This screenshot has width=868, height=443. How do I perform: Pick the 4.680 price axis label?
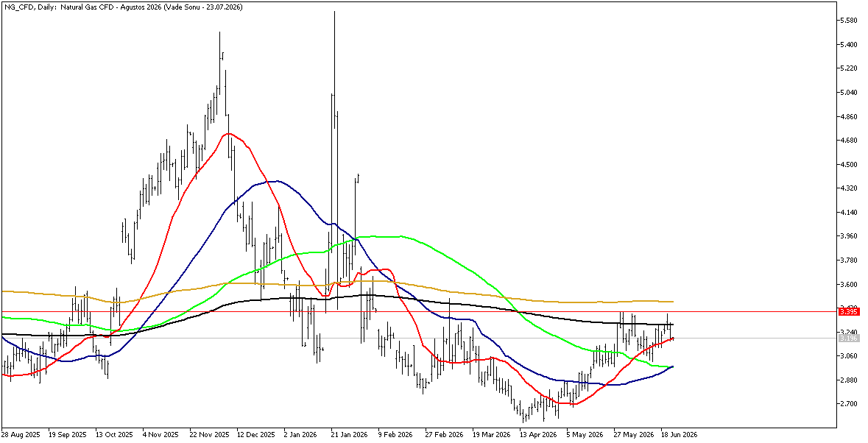click(849, 141)
